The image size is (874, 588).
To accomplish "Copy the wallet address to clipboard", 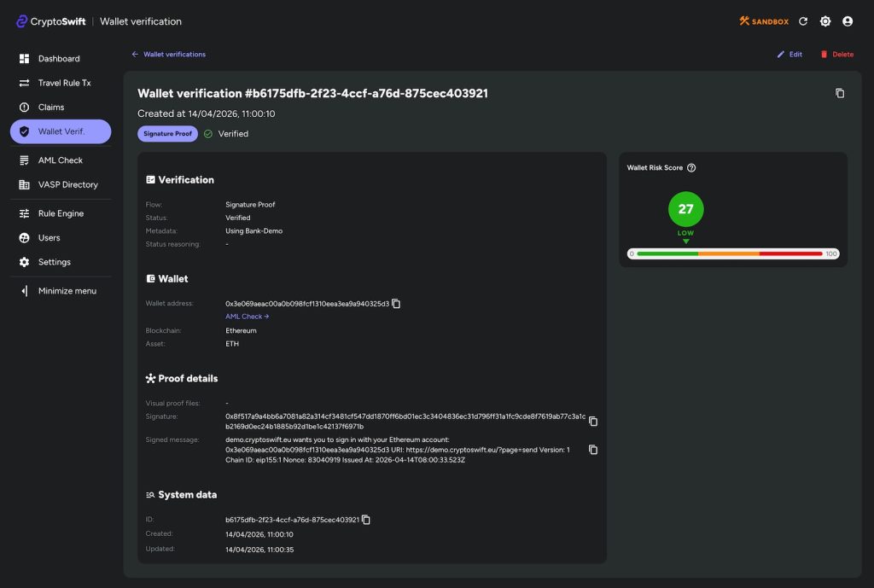I will [396, 304].
